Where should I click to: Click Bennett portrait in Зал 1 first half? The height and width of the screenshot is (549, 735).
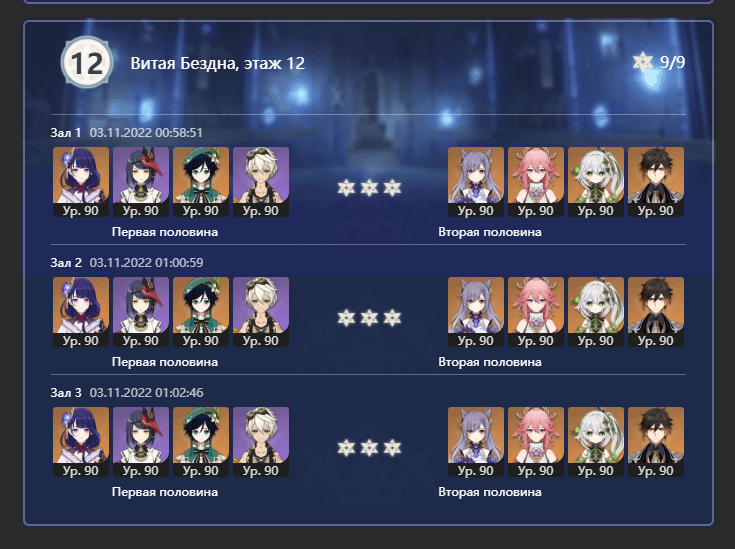pos(261,182)
